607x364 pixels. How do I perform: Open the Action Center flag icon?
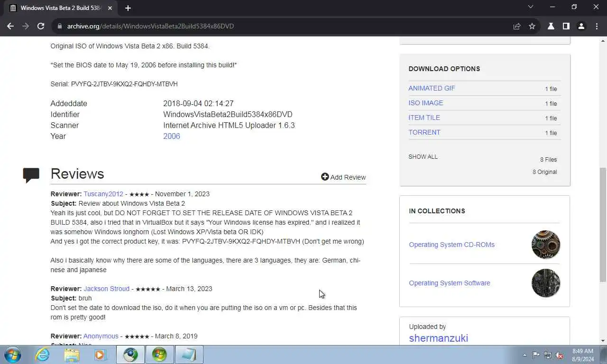[x=536, y=355]
